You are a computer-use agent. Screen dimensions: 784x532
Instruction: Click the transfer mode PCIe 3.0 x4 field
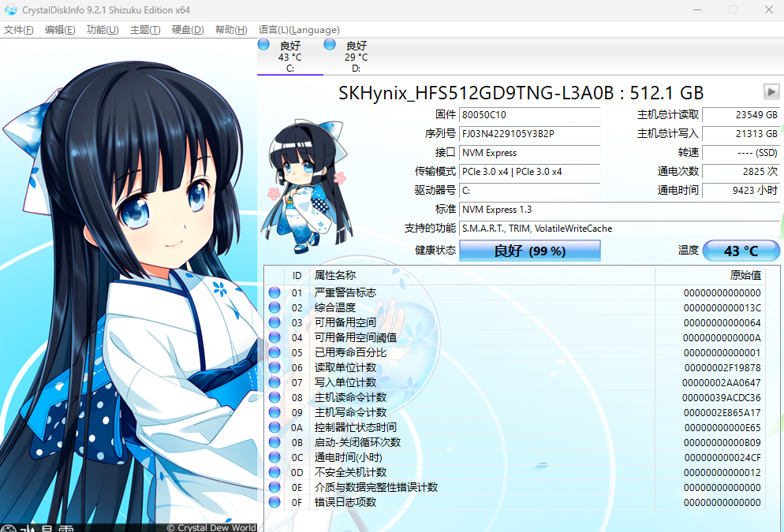tap(529, 172)
